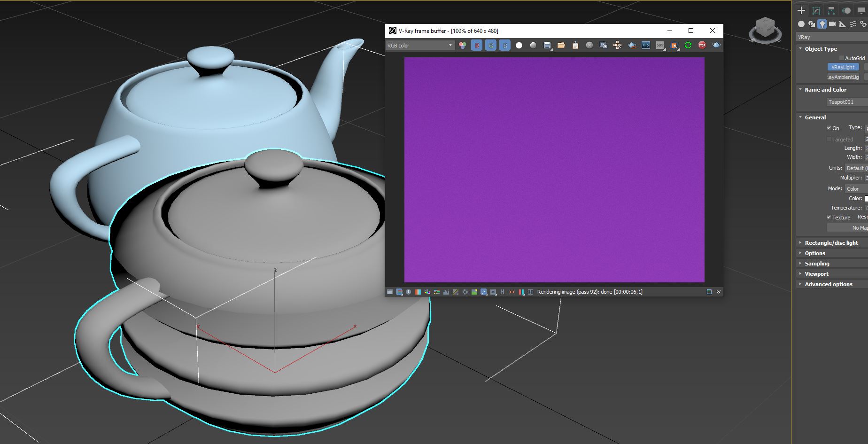
Task: Toggle HSL color correction icon
Action: pyautogui.click(x=427, y=292)
